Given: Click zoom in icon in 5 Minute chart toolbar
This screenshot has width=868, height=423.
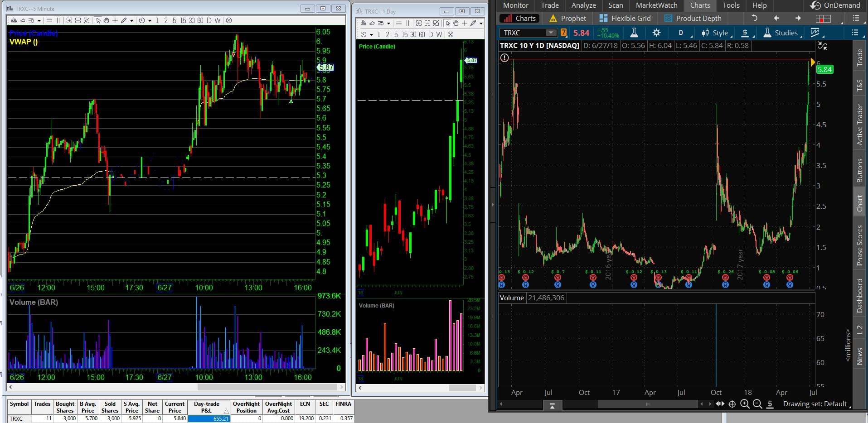Looking at the screenshot, I should coord(69,20).
